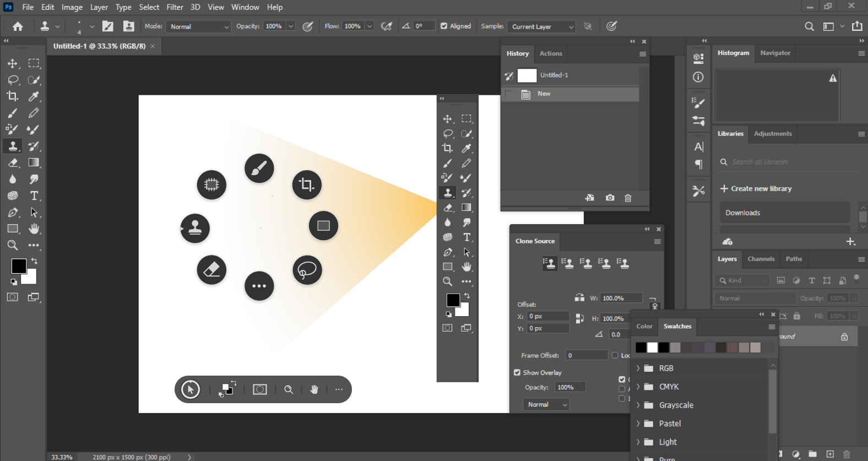This screenshot has width=868, height=461.
Task: Expand the CMYK swatch folder
Action: 638,387
